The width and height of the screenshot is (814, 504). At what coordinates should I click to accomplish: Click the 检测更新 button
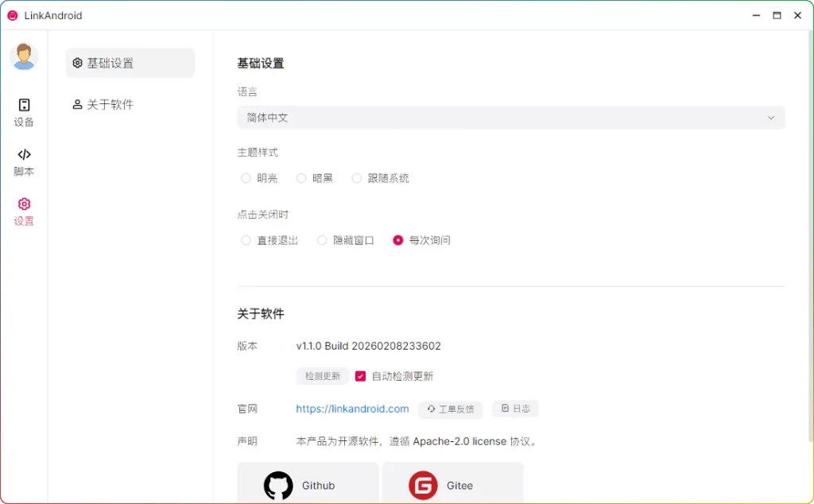(x=321, y=376)
